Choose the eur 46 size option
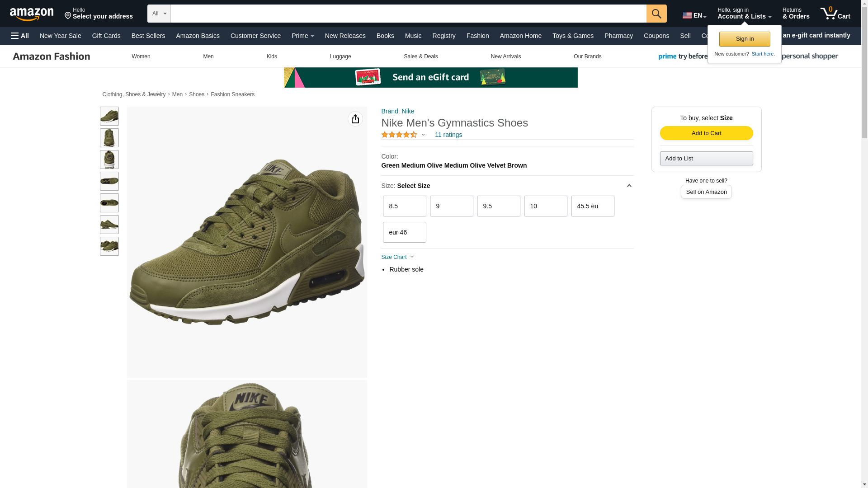This screenshot has width=868, height=488. pyautogui.click(x=404, y=232)
